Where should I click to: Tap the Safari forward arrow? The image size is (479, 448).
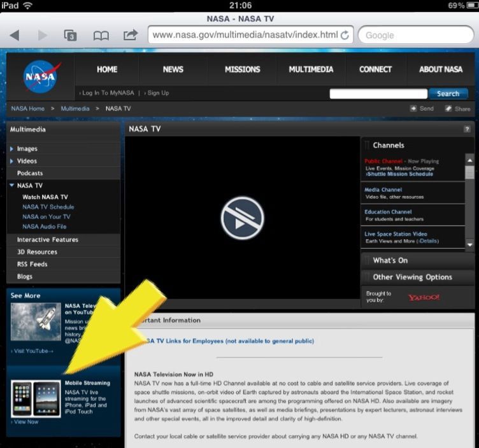[x=43, y=36]
